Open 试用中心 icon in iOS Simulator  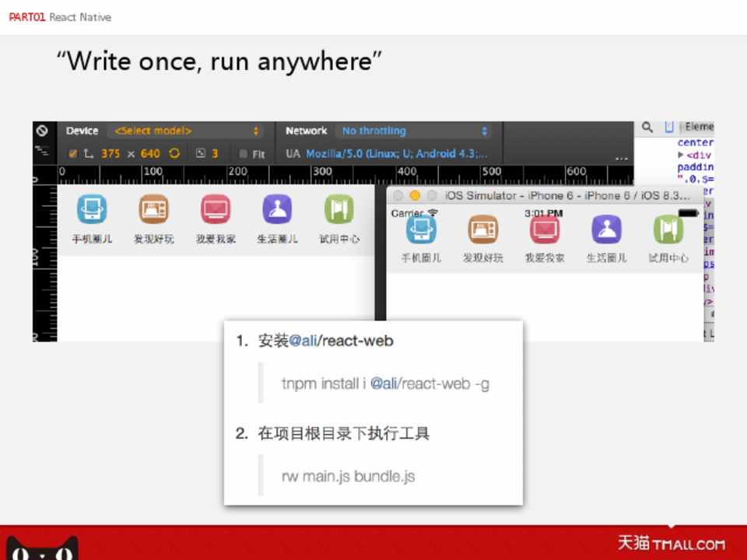click(x=668, y=229)
